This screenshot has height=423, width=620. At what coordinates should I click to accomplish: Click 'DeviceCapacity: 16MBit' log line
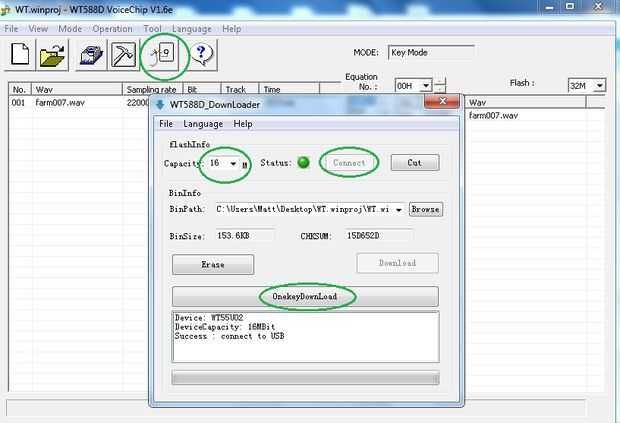click(x=225, y=327)
